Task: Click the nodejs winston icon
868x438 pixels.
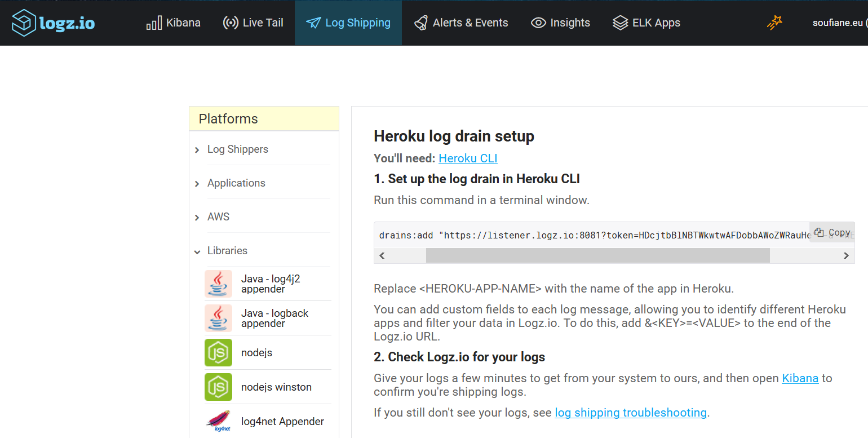Action: (x=218, y=387)
